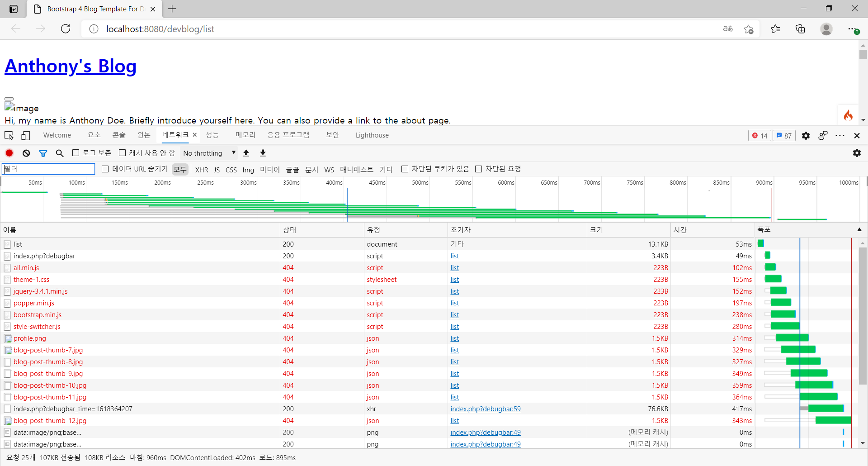The height and width of the screenshot is (466, 868).
Task: Click the error count badge showing 14
Action: pyautogui.click(x=759, y=135)
